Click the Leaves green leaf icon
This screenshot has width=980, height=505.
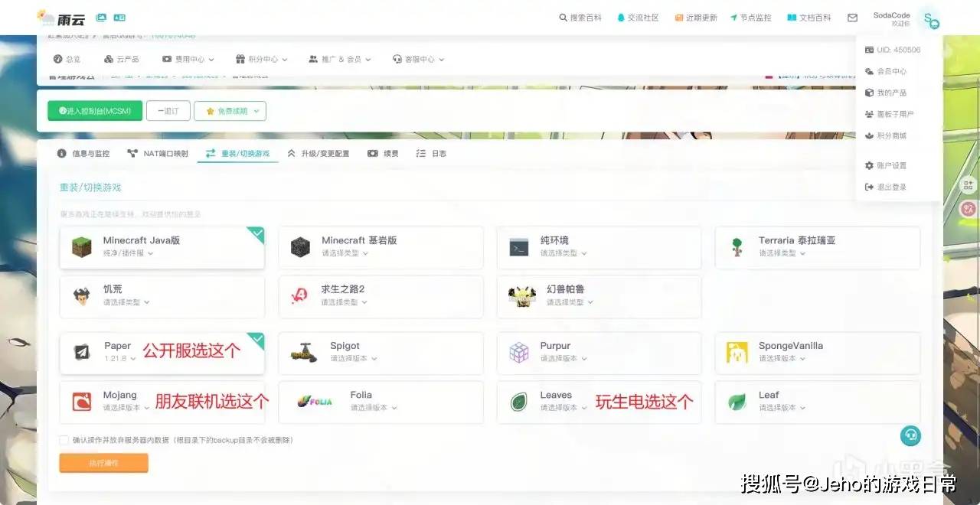519,402
